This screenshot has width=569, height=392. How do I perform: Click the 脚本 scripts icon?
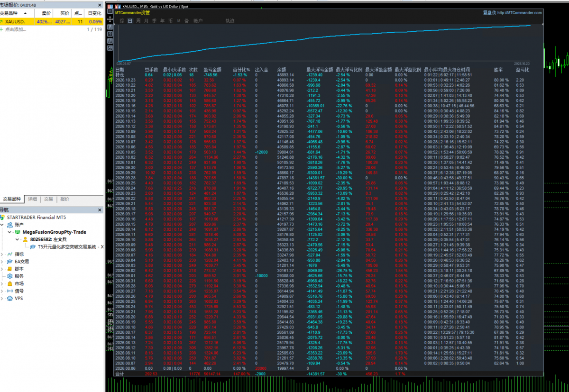[10, 269]
